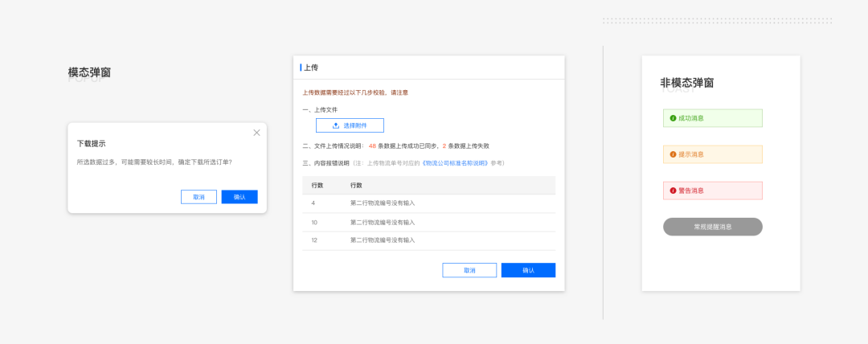
Task: Select the 成功消息 toast banner
Action: point(712,118)
